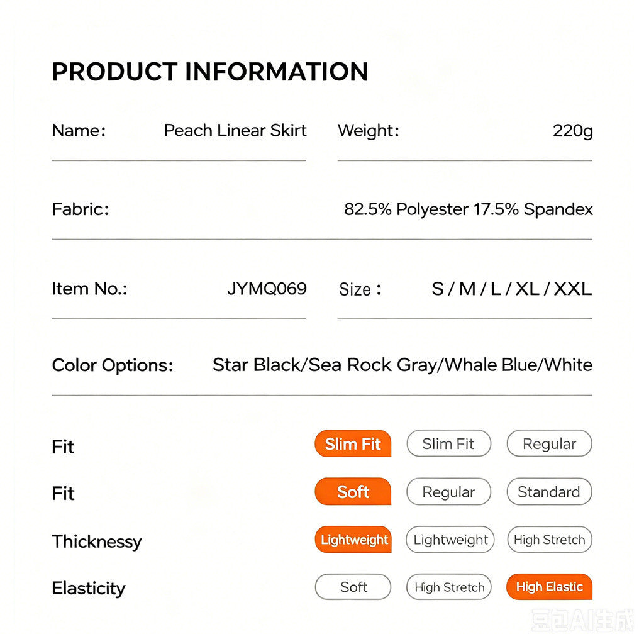Choose High Stretch in Elasticity row
Image resolution: width=644 pixels, height=644 pixels.
449,587
